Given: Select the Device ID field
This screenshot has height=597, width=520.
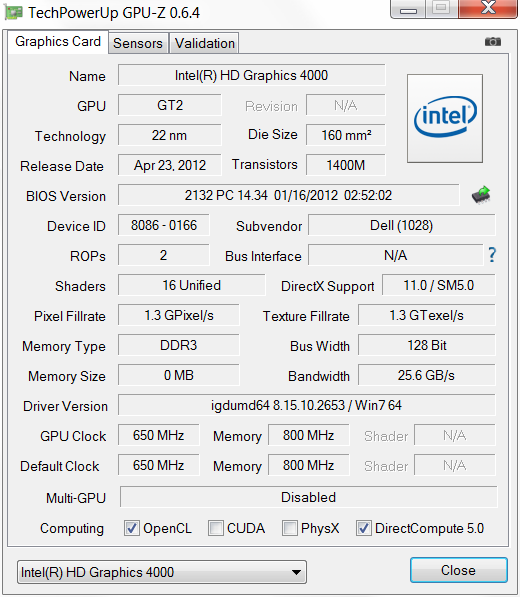Looking at the screenshot, I should click(x=164, y=225).
